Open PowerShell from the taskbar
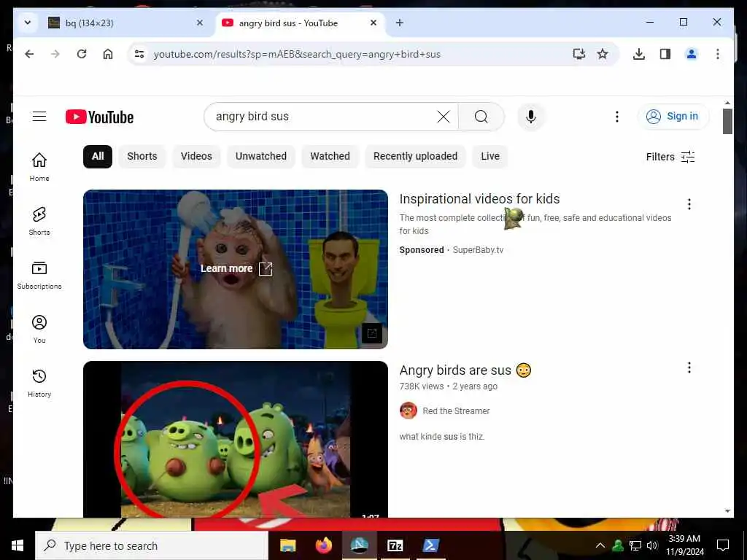 (430, 545)
